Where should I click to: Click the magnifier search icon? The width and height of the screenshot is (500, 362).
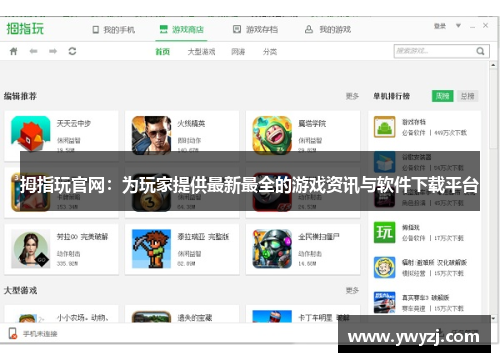pyautogui.click(x=480, y=51)
